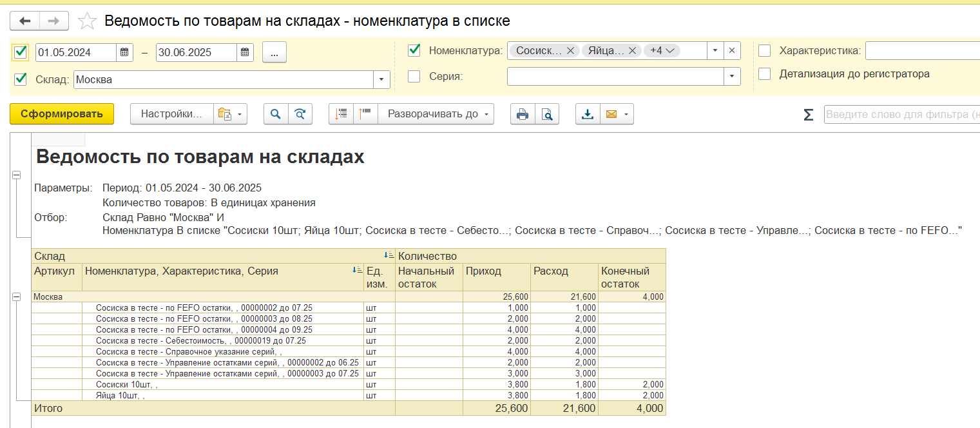Toggle the Склад filter checkbox
Viewport: 980px width, 428px height.
tap(21, 79)
